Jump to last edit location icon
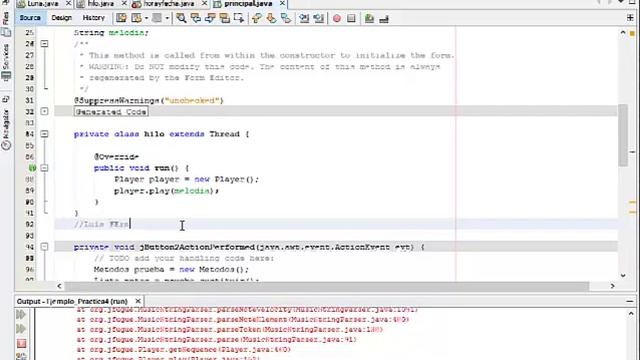Image resolution: width=640 pixels, height=360 pixels. coord(121,18)
